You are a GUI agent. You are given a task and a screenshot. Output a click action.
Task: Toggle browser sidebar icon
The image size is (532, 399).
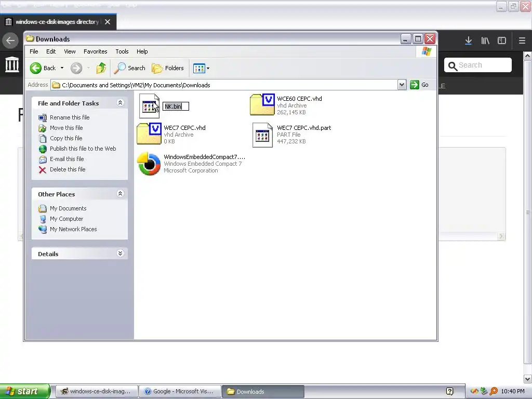coord(502,41)
